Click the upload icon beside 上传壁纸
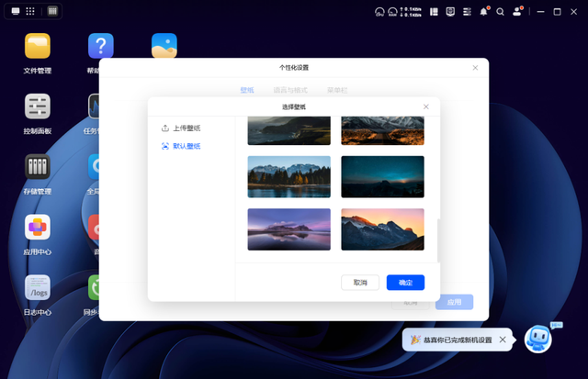This screenshot has height=379, width=588. point(165,128)
